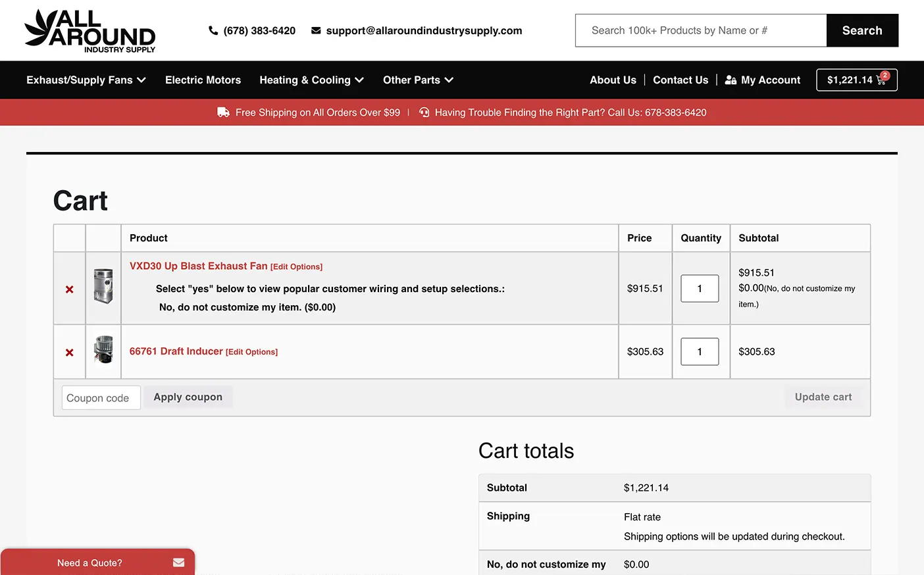The height and width of the screenshot is (575, 924).
Task: Open the cart using the cart icon badge
Action: pos(881,80)
